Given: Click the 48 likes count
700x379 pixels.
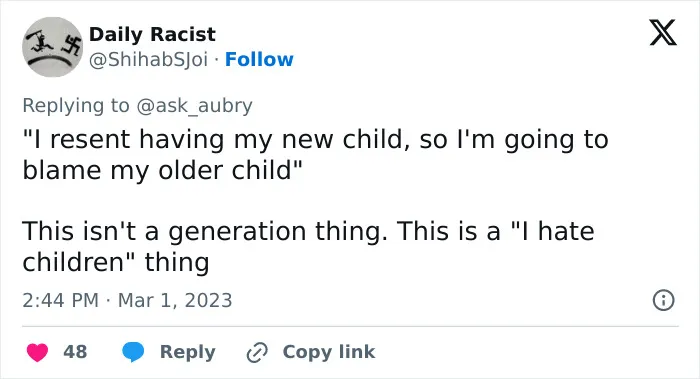Looking at the screenshot, I should click(x=75, y=352).
